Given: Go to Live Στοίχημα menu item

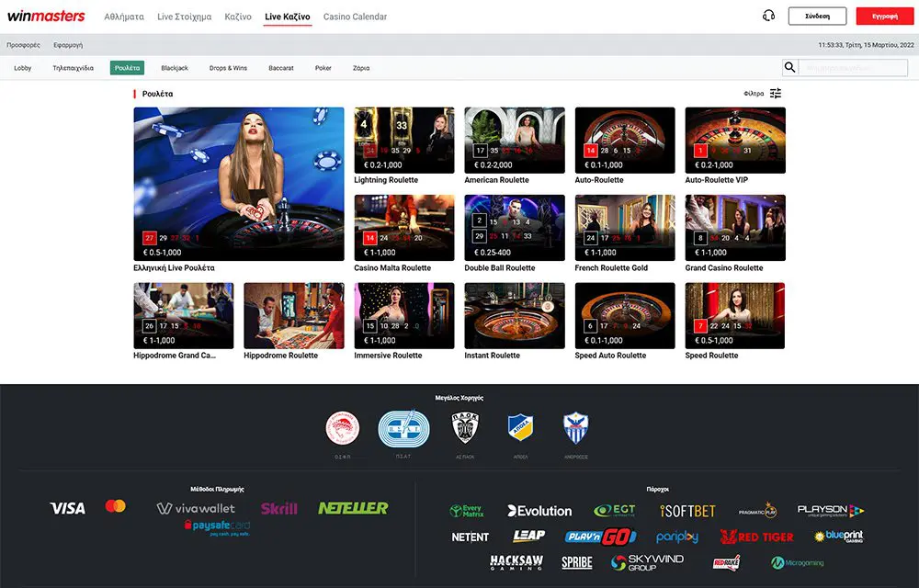Looking at the screenshot, I should [x=184, y=17].
